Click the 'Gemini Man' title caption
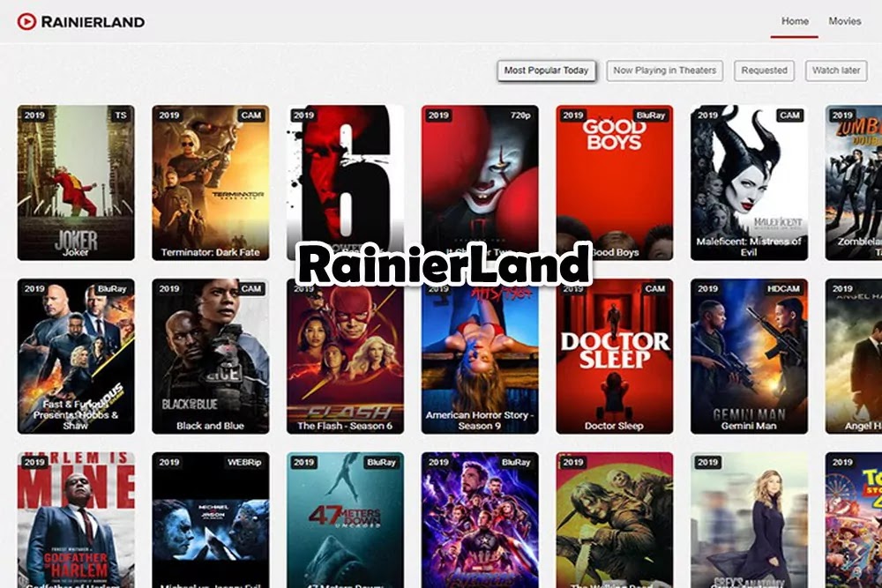This screenshot has height=588, width=882. coord(749,426)
